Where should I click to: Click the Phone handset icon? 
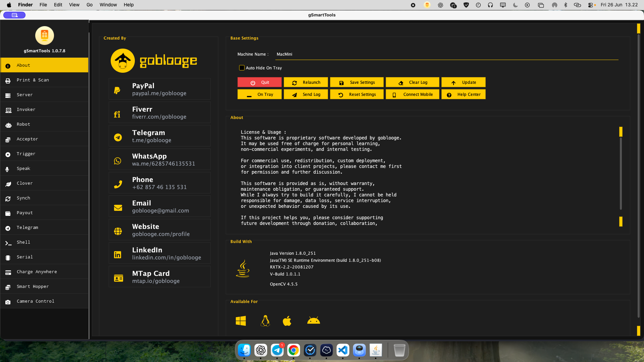click(118, 184)
